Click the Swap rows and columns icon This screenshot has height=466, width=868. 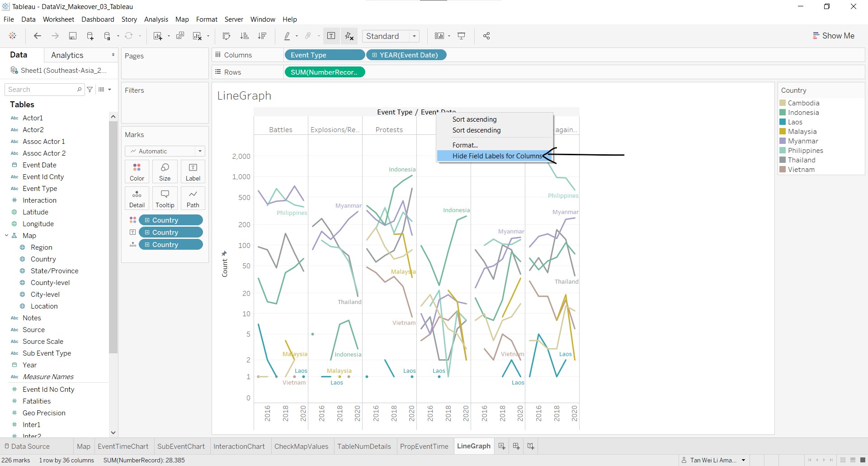point(226,36)
